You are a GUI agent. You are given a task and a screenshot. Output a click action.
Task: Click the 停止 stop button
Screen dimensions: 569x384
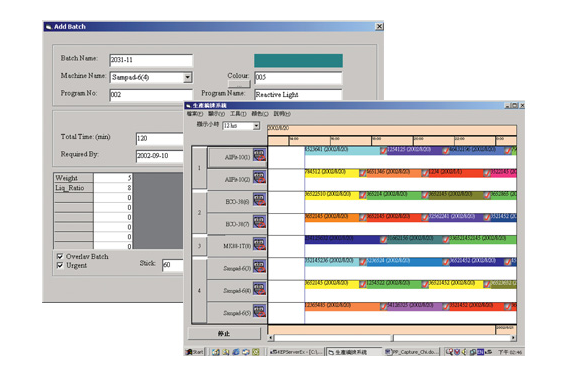(224, 334)
